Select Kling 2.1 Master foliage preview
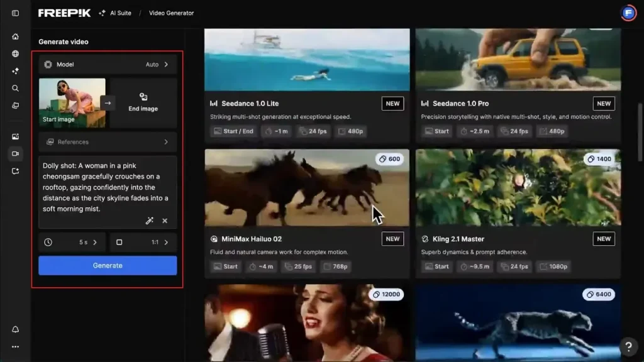 click(518, 187)
